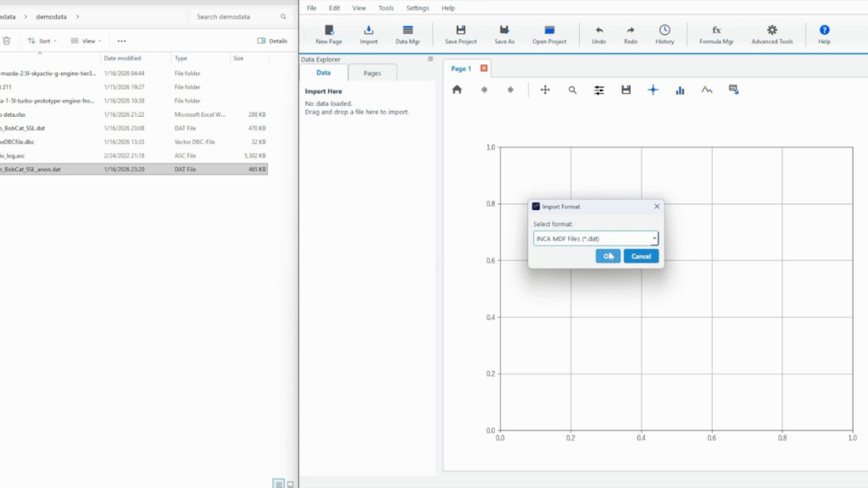Image resolution: width=868 pixels, height=488 pixels.
Task: Open the Formula Mgr tool
Action: pos(716,34)
